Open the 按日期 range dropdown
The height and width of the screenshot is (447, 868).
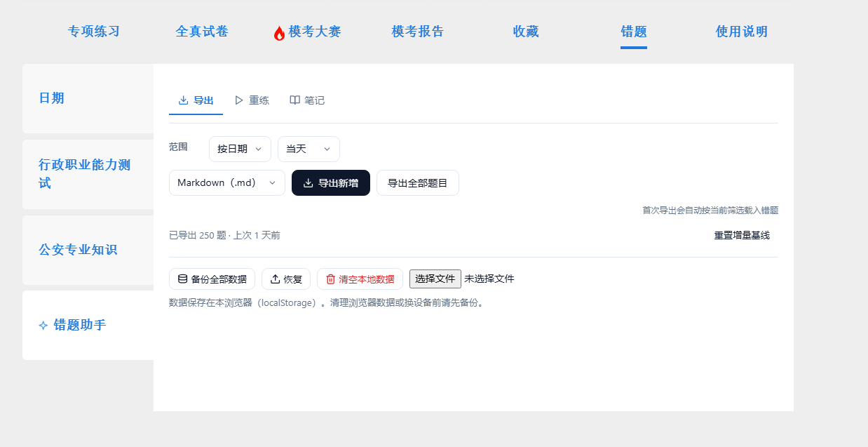tap(240, 149)
